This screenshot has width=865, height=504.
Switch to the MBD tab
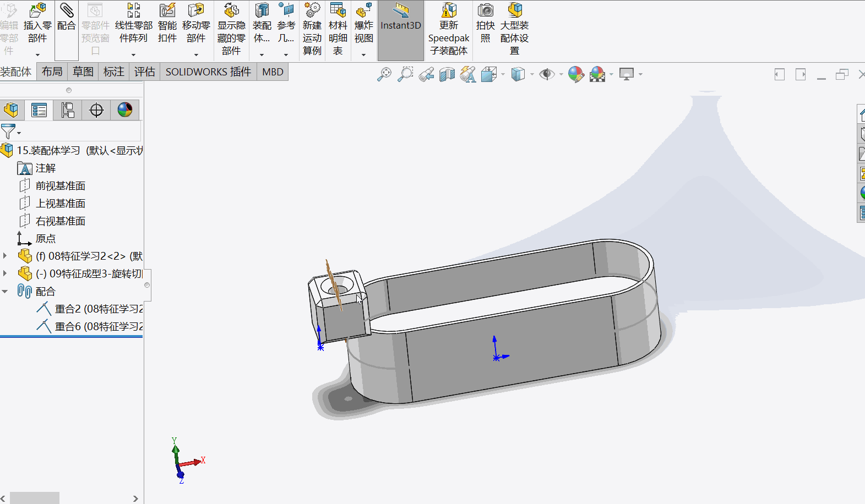click(273, 72)
